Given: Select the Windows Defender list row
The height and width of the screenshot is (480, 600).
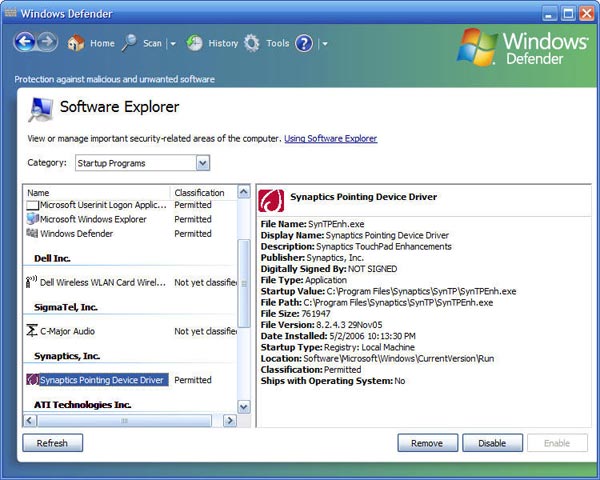Looking at the screenshot, I should (130, 233).
